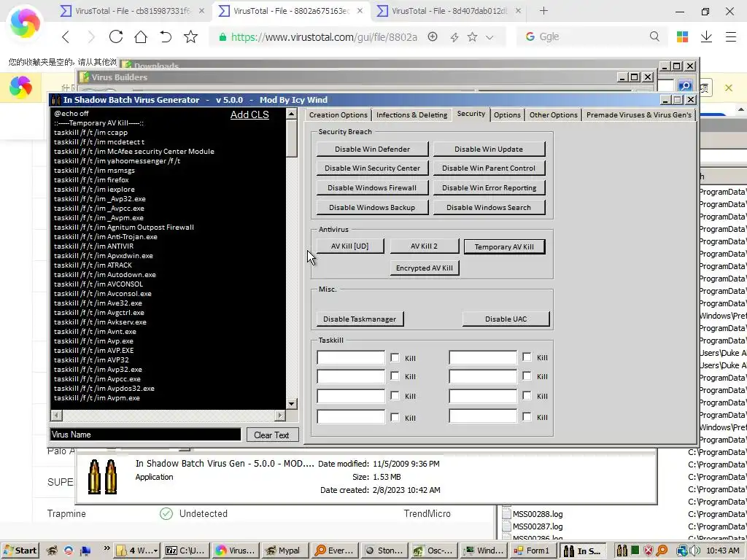Open the 7z C:\U... taskbar item
The width and height of the screenshot is (747, 560).
[x=185, y=551]
